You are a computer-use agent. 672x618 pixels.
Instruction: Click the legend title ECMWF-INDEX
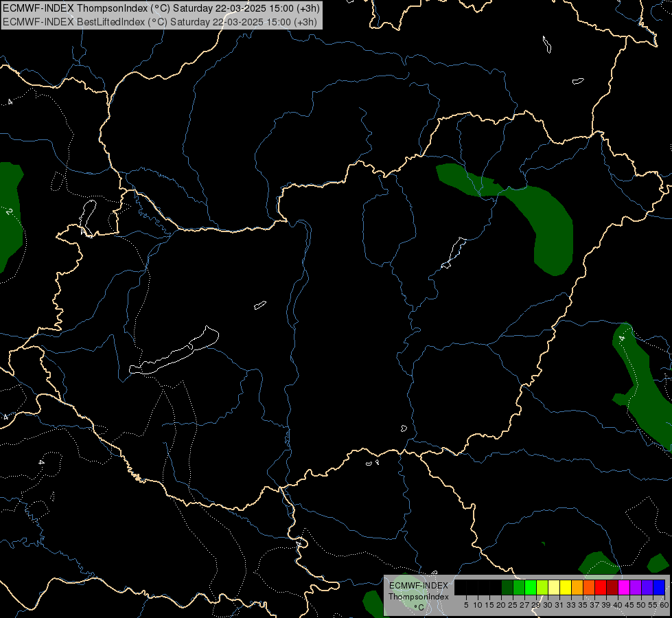pyautogui.click(x=419, y=586)
